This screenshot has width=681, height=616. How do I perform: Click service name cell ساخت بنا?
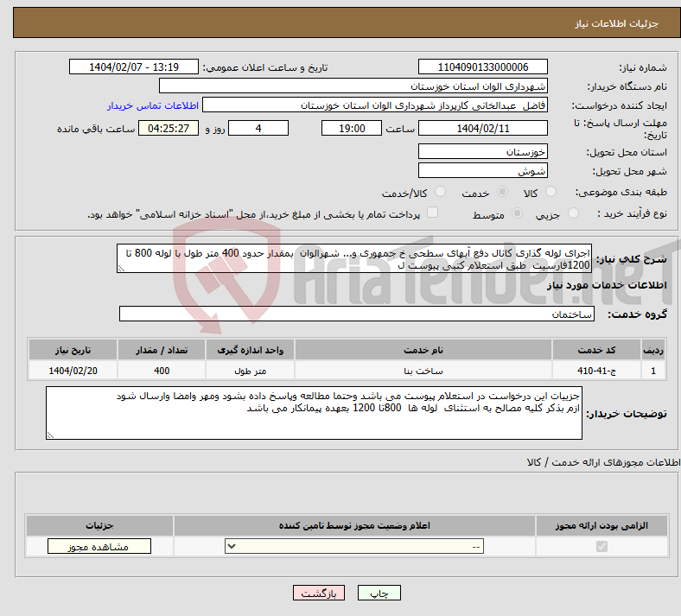click(423, 371)
